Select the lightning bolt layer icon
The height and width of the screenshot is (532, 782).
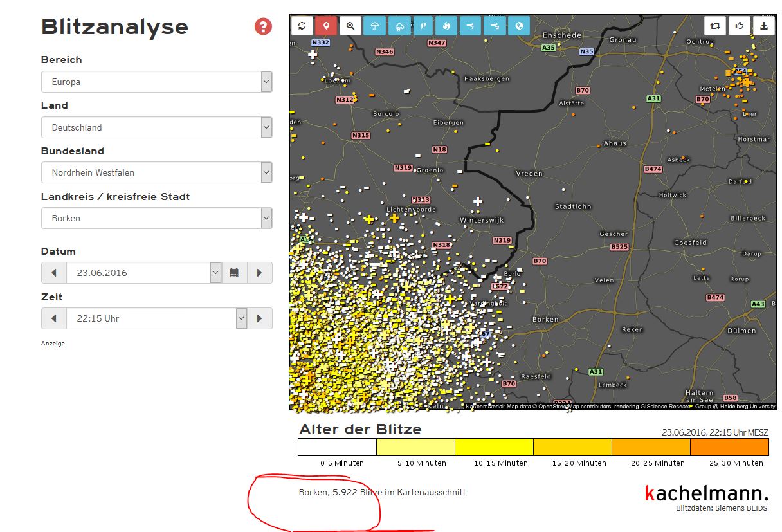tap(423, 26)
